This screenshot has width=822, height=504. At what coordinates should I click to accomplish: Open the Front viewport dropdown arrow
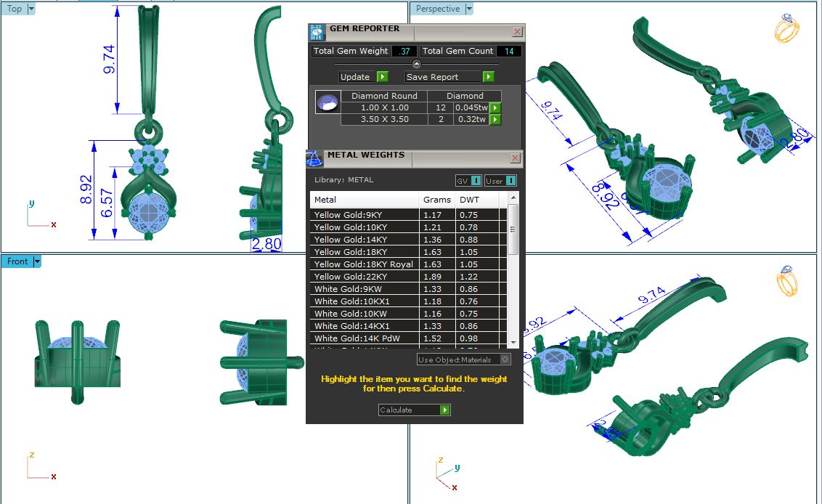pos(37,261)
